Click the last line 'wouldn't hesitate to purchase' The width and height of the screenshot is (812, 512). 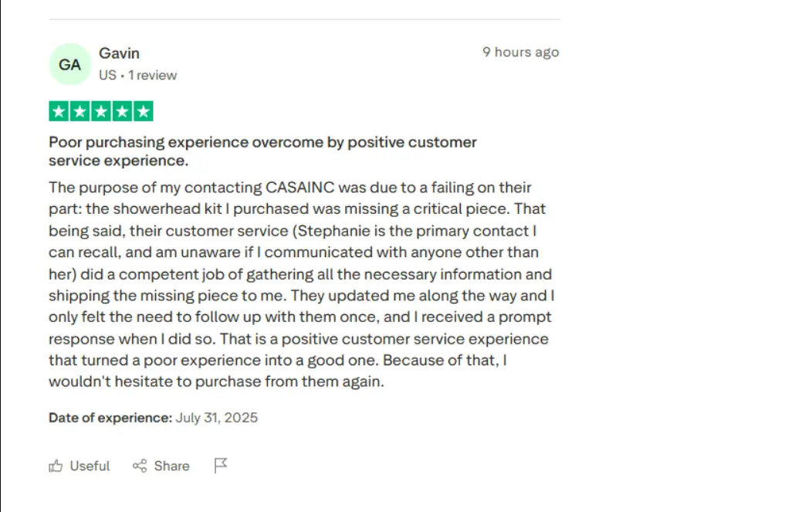click(x=216, y=381)
